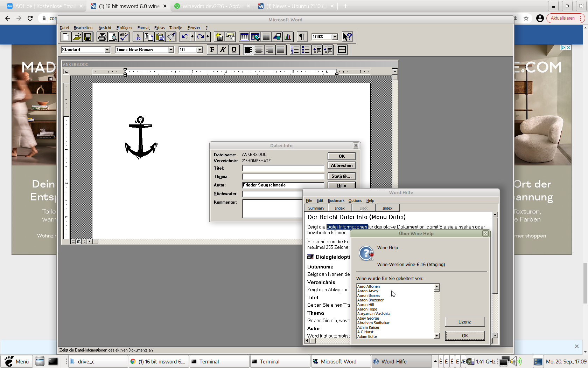Open the Options menu in Word-Hilfe
This screenshot has width=588, height=368.
click(355, 200)
